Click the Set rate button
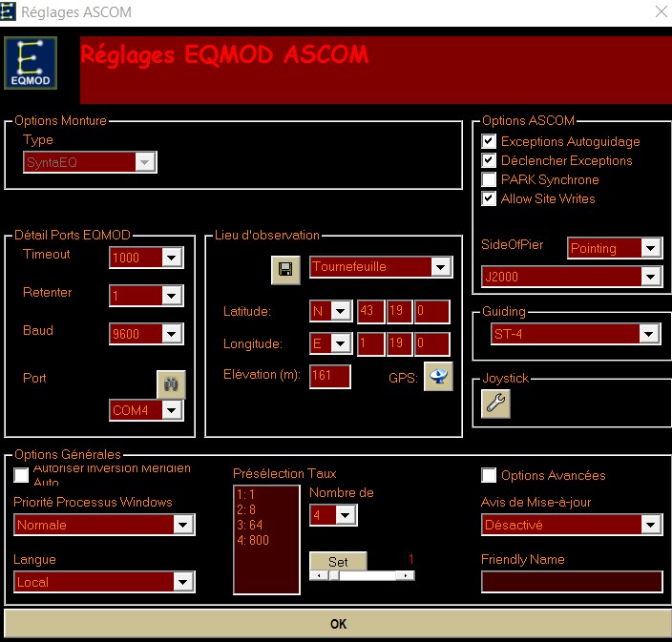672x642 pixels. coord(338,562)
